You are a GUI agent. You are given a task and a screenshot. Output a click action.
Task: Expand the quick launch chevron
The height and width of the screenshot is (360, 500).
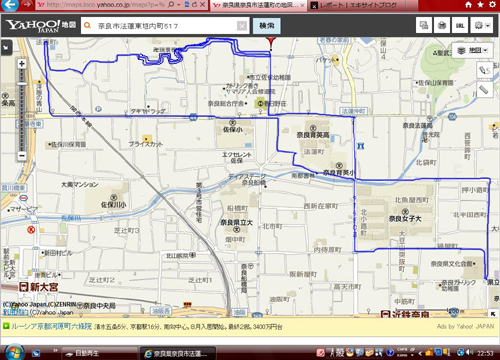point(55,350)
